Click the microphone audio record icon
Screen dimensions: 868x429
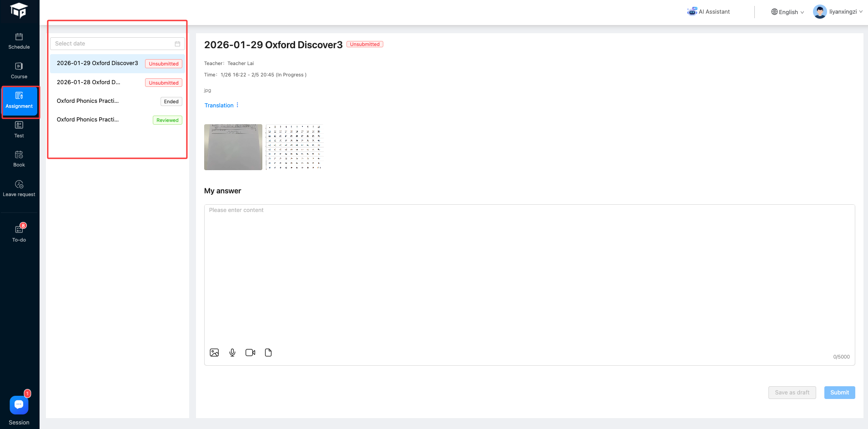click(232, 353)
